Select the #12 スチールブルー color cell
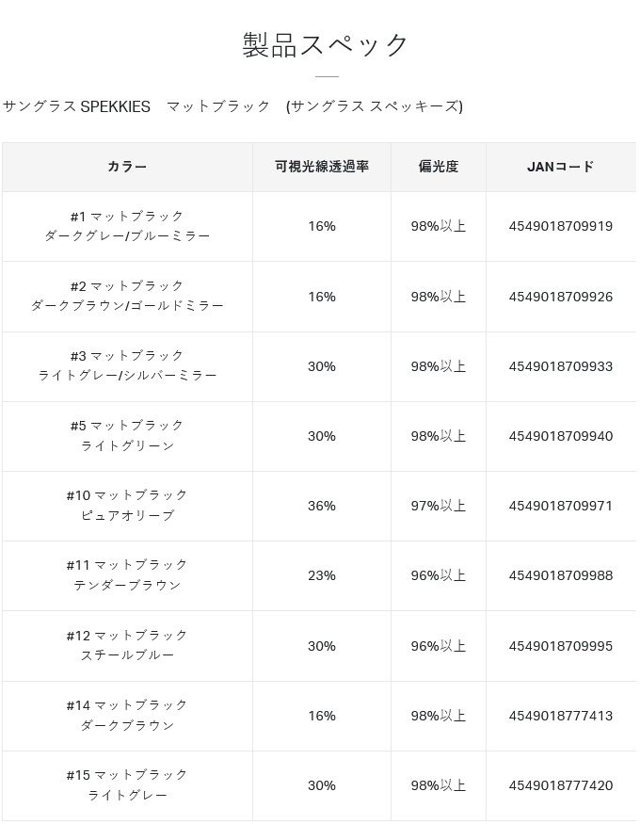 point(127,645)
